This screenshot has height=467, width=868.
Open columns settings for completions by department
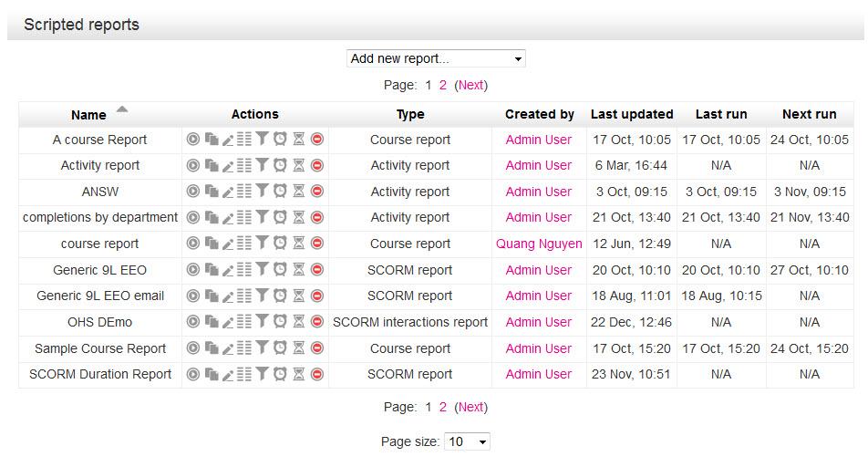click(244, 218)
